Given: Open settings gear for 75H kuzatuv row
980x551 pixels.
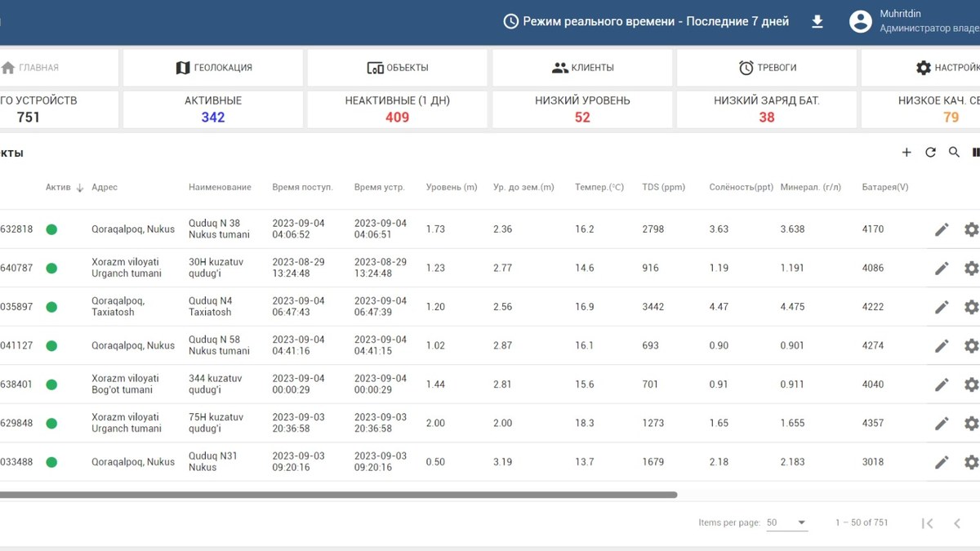Looking at the screenshot, I should 971,423.
